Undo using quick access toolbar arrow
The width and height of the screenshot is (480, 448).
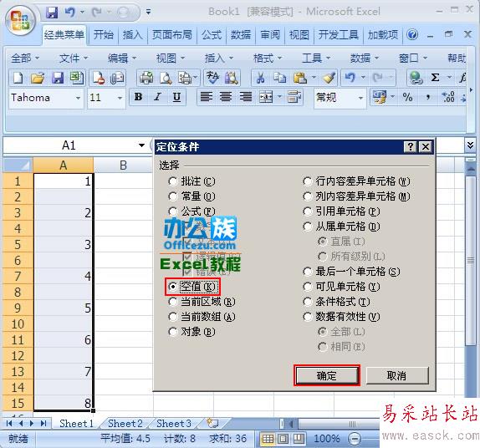pyautogui.click(x=70, y=13)
